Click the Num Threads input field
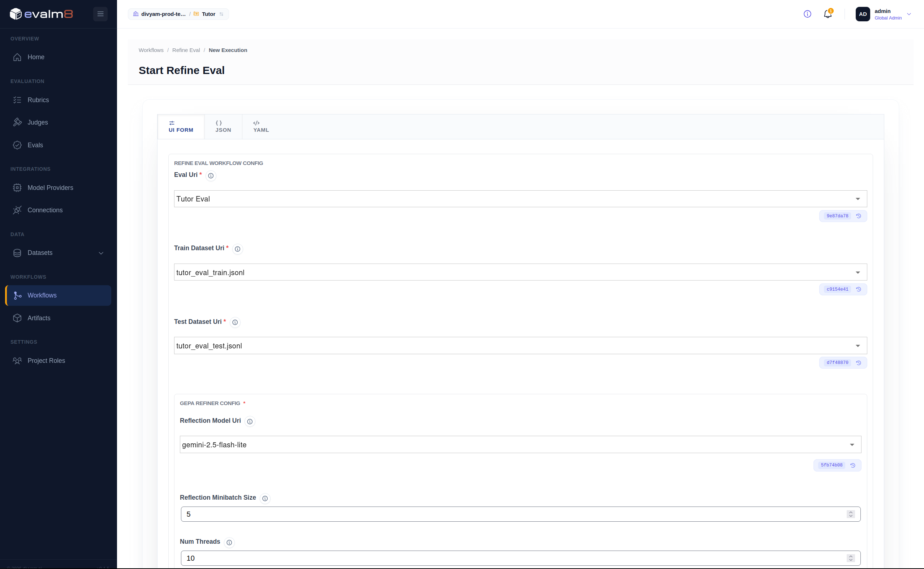The width and height of the screenshot is (924, 569). tap(521, 558)
